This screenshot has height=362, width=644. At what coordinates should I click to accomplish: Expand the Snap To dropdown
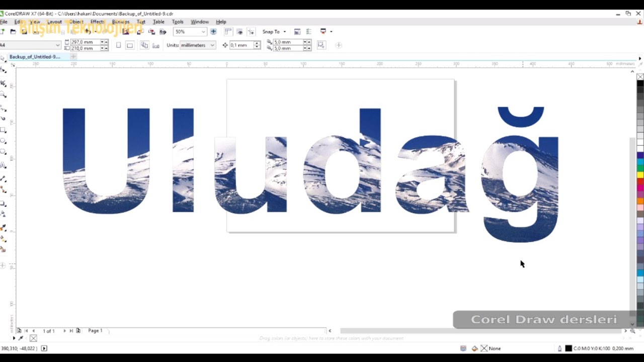[284, 32]
